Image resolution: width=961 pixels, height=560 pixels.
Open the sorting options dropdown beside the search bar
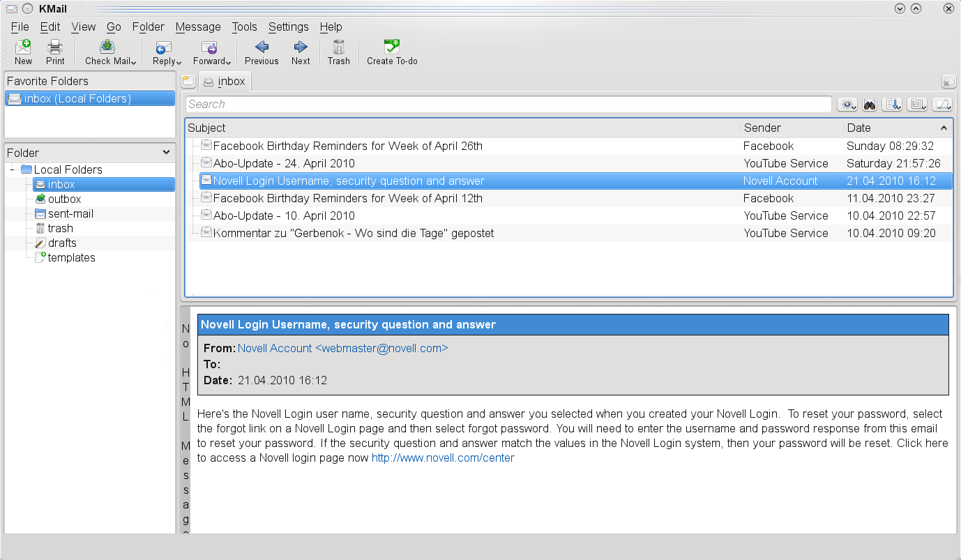[893, 103]
